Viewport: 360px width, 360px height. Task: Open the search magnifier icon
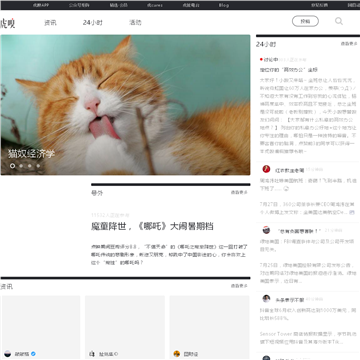click(339, 21)
